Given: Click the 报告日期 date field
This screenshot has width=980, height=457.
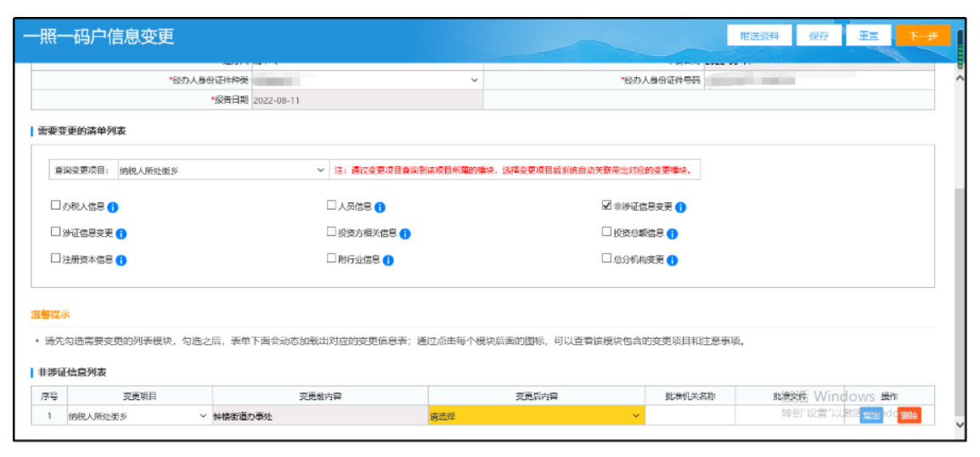Looking at the screenshot, I should tap(365, 100).
